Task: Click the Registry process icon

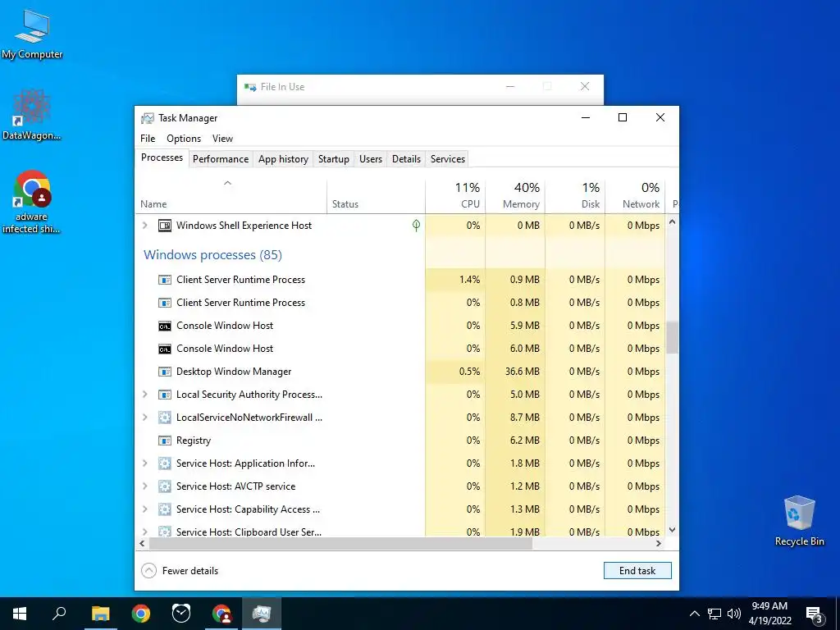Action: 165,441
